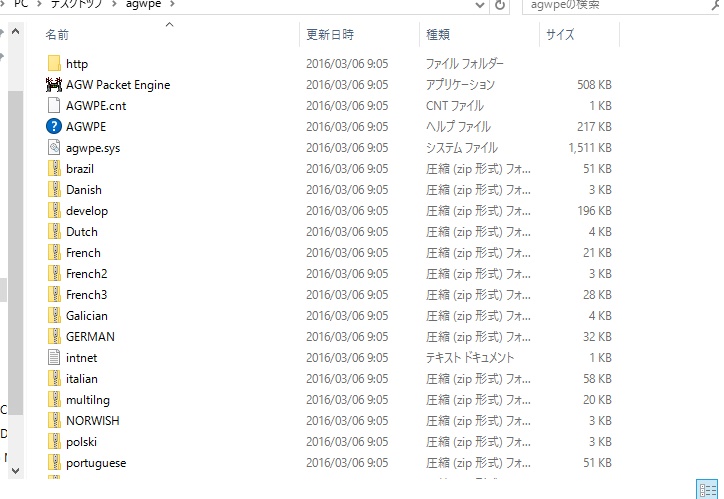The height and width of the screenshot is (499, 724).
Task: Refresh the agwpe folder view
Action: 500,5
